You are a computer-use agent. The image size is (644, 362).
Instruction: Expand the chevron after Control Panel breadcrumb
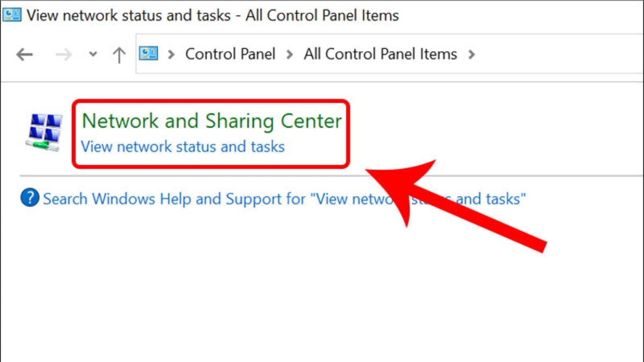290,54
